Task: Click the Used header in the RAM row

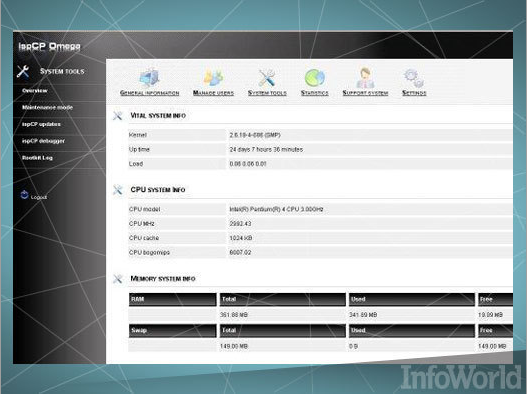Action: tap(412, 300)
